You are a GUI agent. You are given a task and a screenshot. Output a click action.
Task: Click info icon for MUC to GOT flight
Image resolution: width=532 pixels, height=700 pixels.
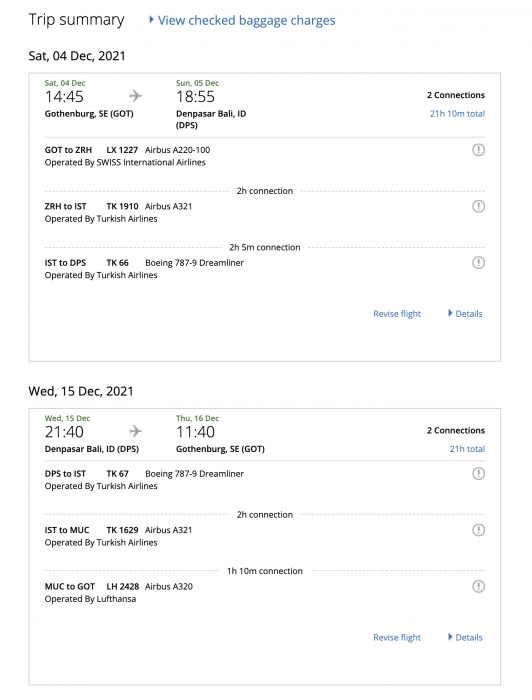click(478, 586)
